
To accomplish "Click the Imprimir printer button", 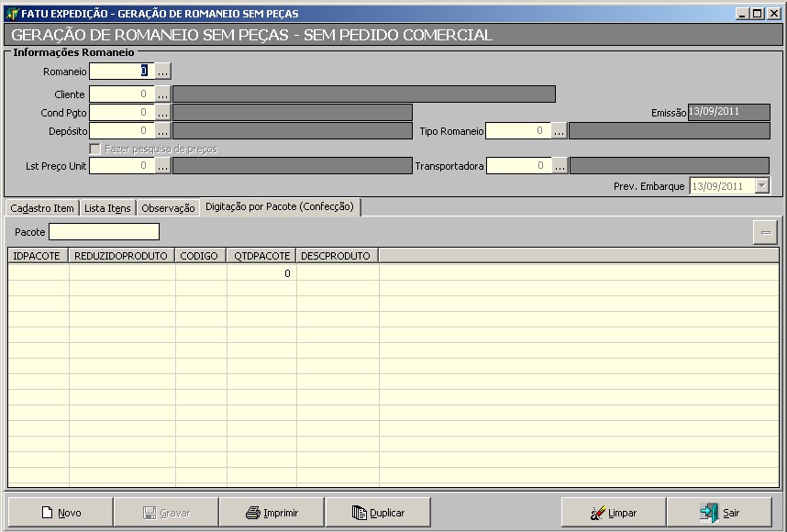I will tap(272, 513).
